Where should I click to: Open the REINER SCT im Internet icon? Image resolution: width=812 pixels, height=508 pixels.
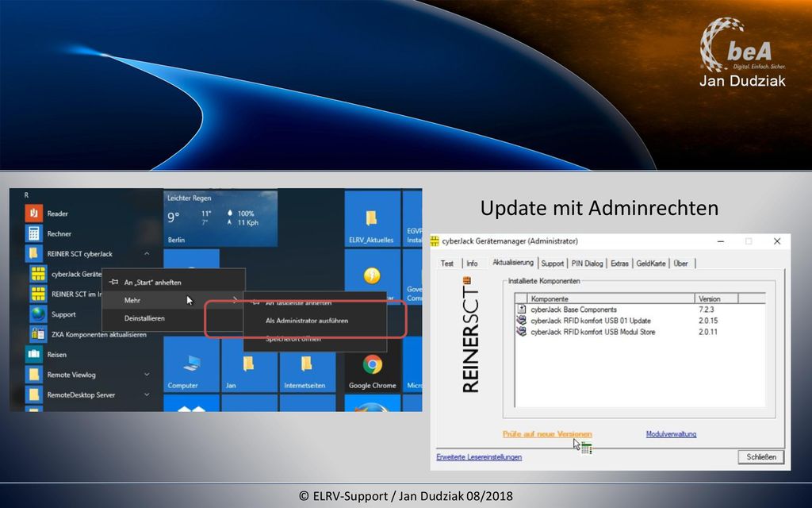38,294
